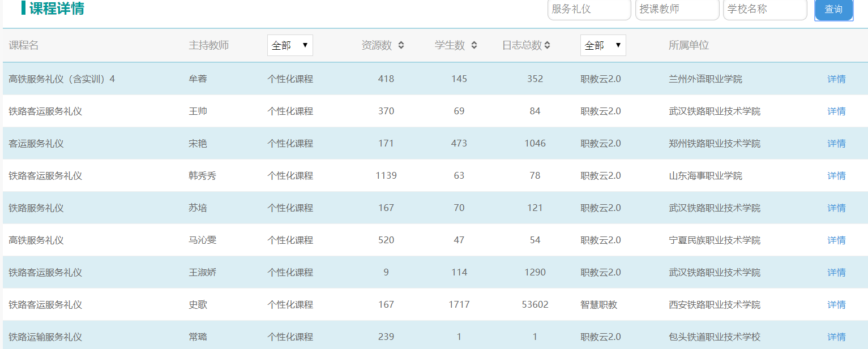Image resolution: width=868 pixels, height=349 pixels.
Task: Open 详情 for teacher 王帅's course
Action: click(x=836, y=111)
